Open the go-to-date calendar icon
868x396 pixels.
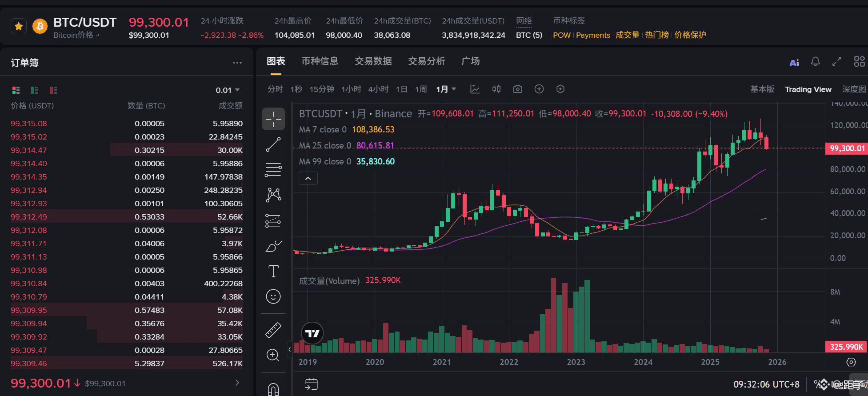(311, 384)
